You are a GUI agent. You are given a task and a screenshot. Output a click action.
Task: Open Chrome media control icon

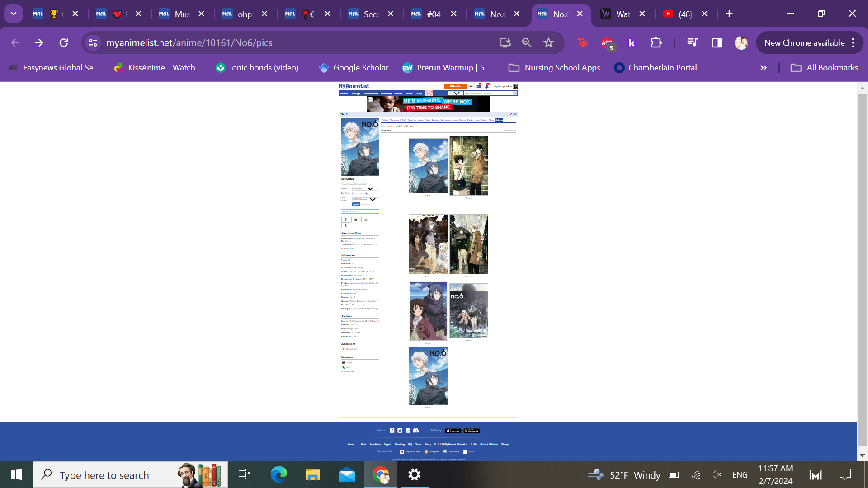[x=692, y=42]
